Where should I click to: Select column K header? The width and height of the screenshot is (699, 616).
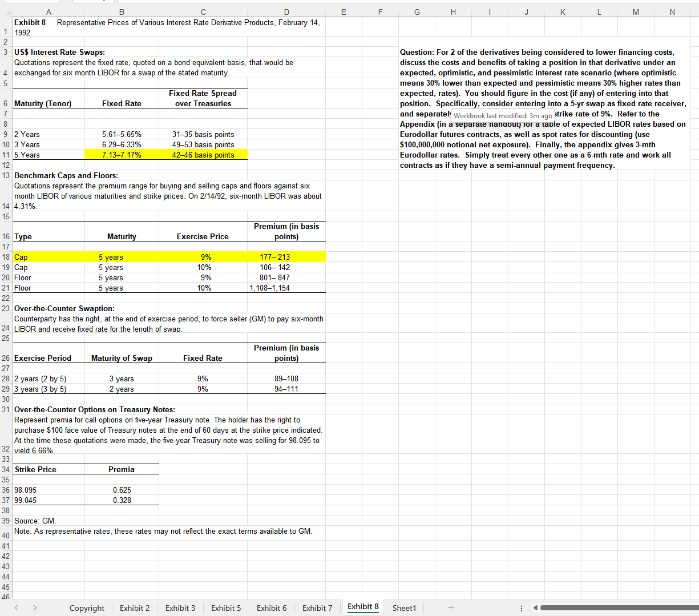pos(563,12)
